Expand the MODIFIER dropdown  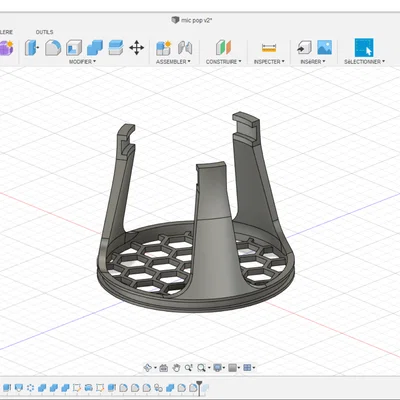pos(82,62)
